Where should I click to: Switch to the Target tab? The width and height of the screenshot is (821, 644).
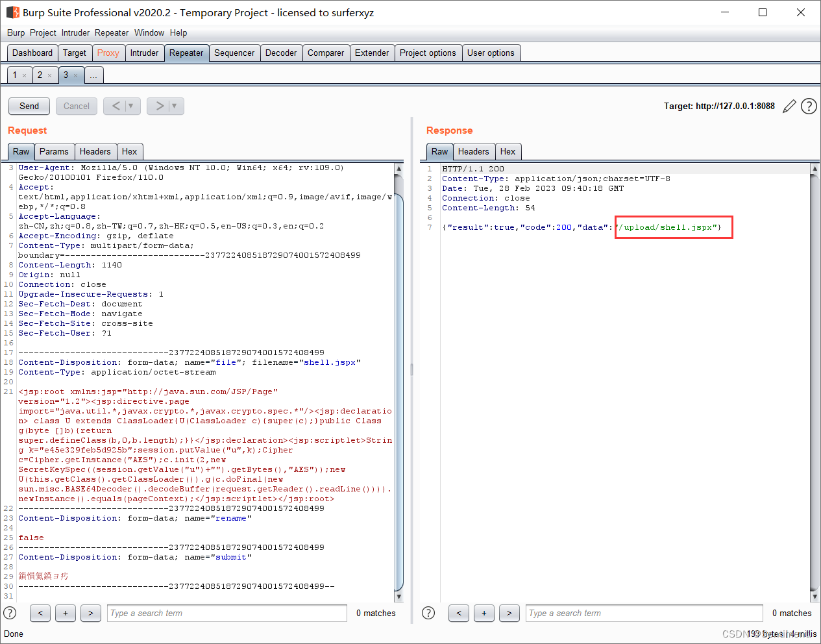[75, 53]
